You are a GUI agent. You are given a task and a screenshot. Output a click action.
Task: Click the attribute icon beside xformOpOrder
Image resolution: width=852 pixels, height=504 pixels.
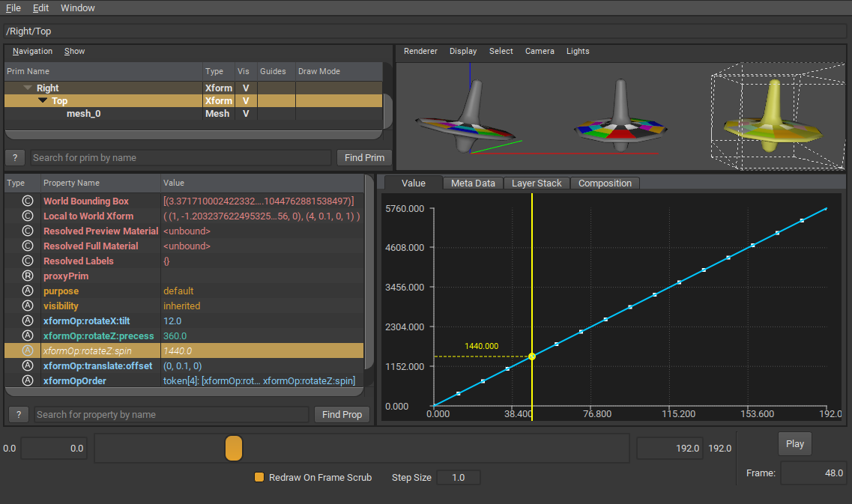pos(28,380)
